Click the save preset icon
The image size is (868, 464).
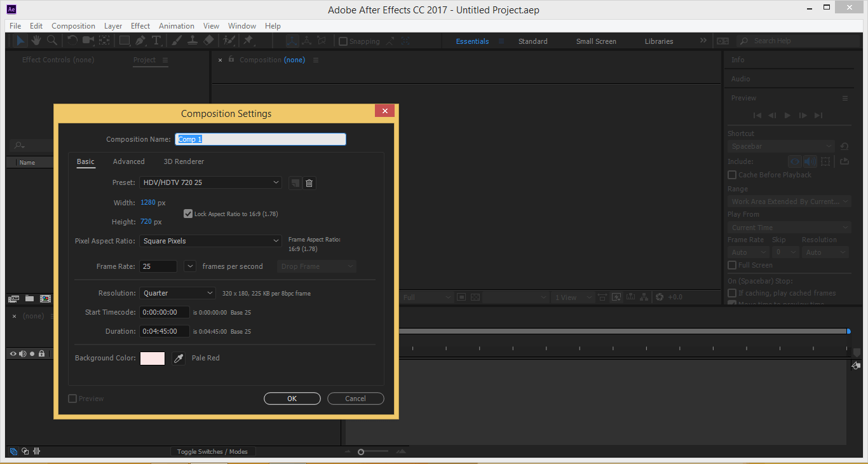point(295,183)
